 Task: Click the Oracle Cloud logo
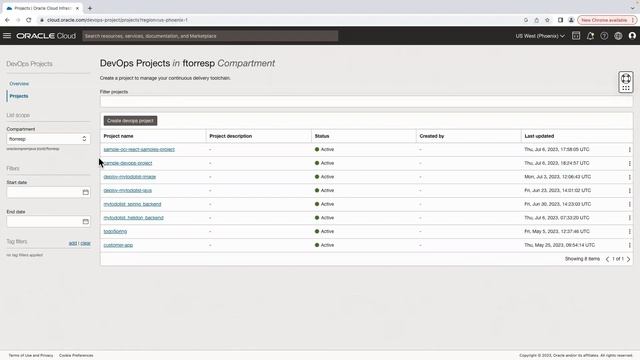pyautogui.click(x=46, y=36)
